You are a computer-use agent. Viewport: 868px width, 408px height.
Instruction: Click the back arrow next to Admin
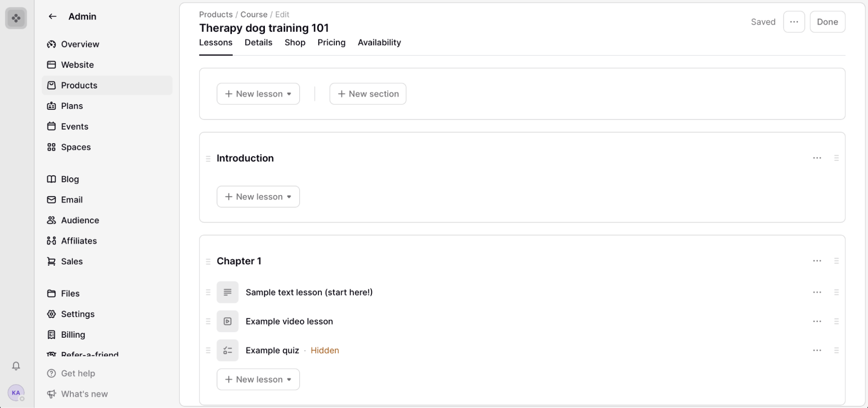coord(53,16)
